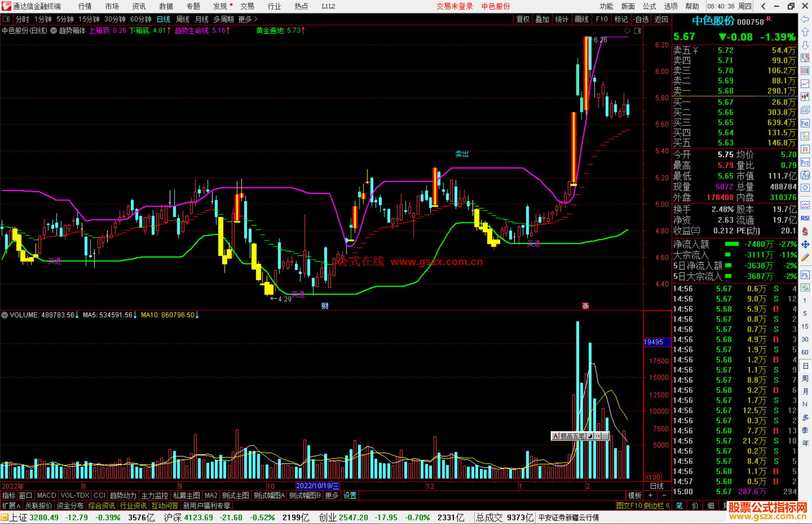Click the 笔 tick detail tab
The image size is (812, 524).
(679, 506)
